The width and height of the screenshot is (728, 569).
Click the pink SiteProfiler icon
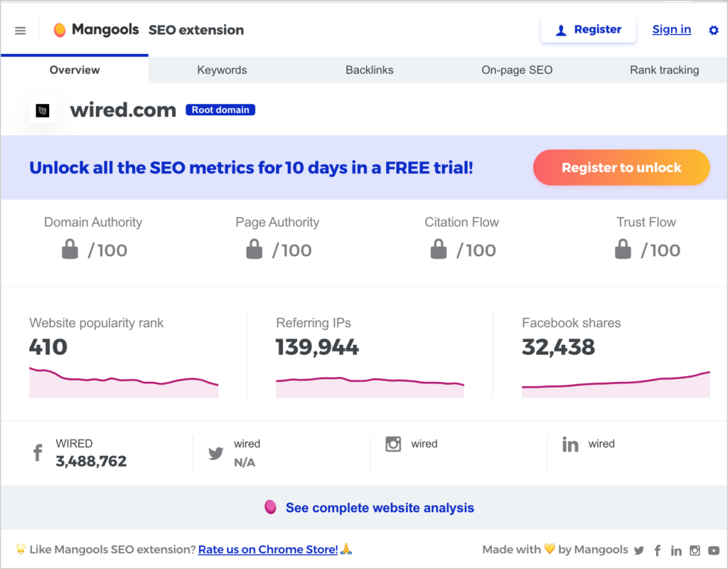[x=270, y=507]
